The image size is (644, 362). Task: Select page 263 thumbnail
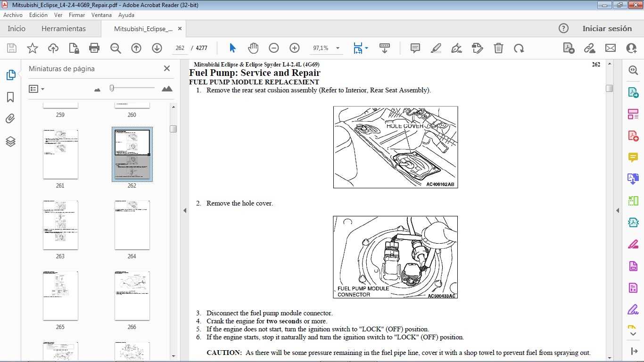[60, 225]
